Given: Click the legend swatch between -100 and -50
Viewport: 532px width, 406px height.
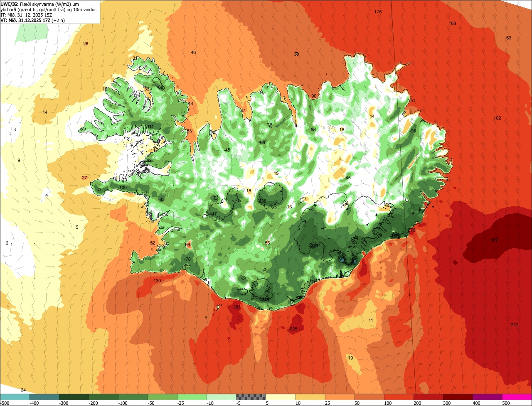Looking at the screenshot, I should tap(133, 397).
